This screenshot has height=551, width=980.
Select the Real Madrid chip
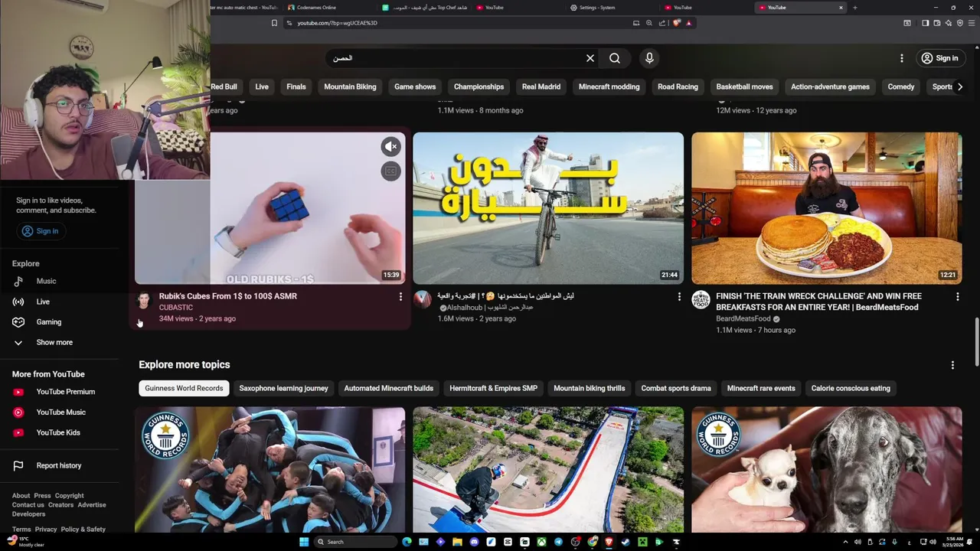coord(541,86)
